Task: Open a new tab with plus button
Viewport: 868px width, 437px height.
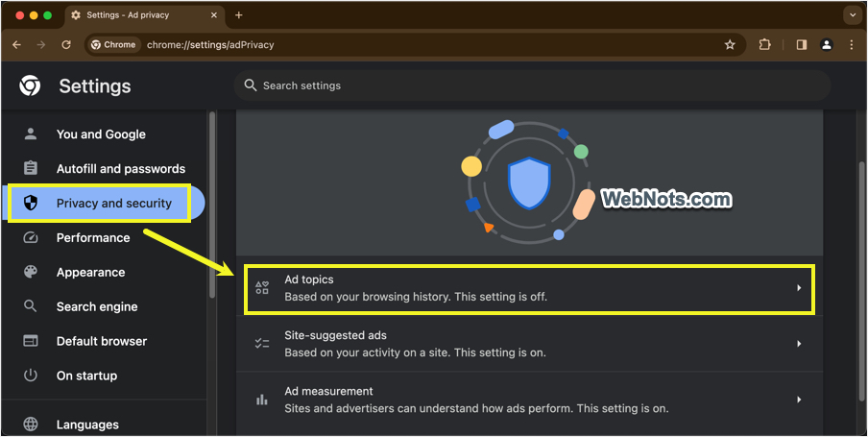Action: tap(239, 15)
